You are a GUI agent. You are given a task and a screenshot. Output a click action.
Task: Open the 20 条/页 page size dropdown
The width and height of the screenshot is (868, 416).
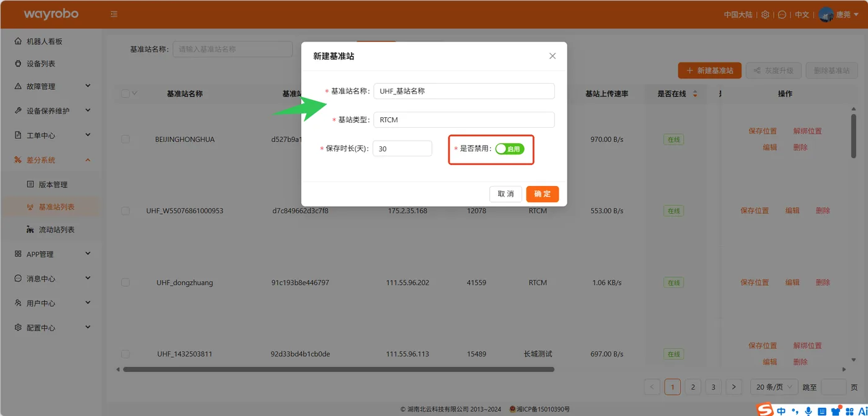pos(774,387)
